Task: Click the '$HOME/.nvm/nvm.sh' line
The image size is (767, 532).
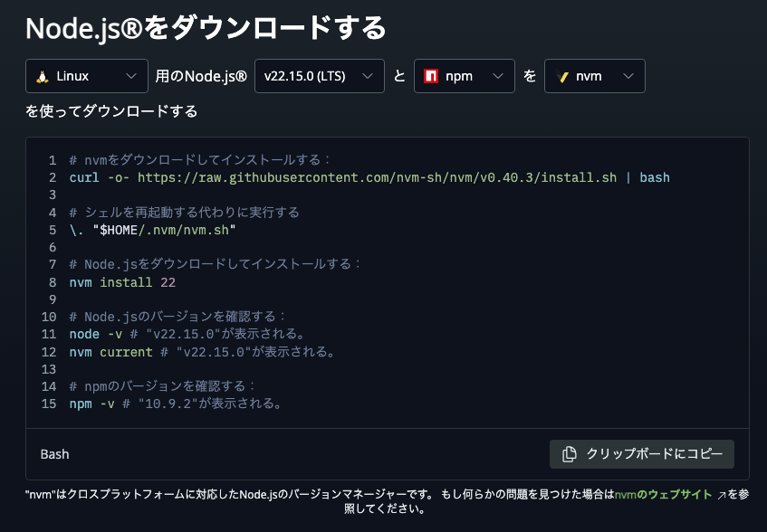Action: (153, 230)
